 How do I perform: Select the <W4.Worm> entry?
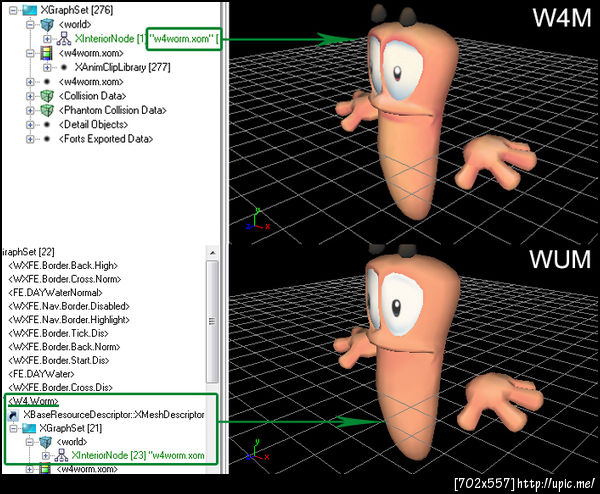click(33, 401)
